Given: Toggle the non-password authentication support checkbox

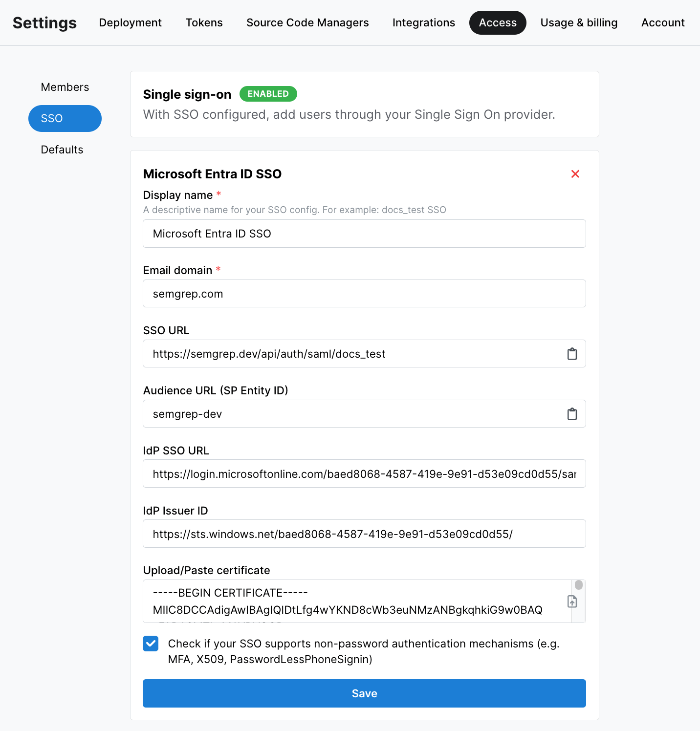Looking at the screenshot, I should pyautogui.click(x=151, y=644).
